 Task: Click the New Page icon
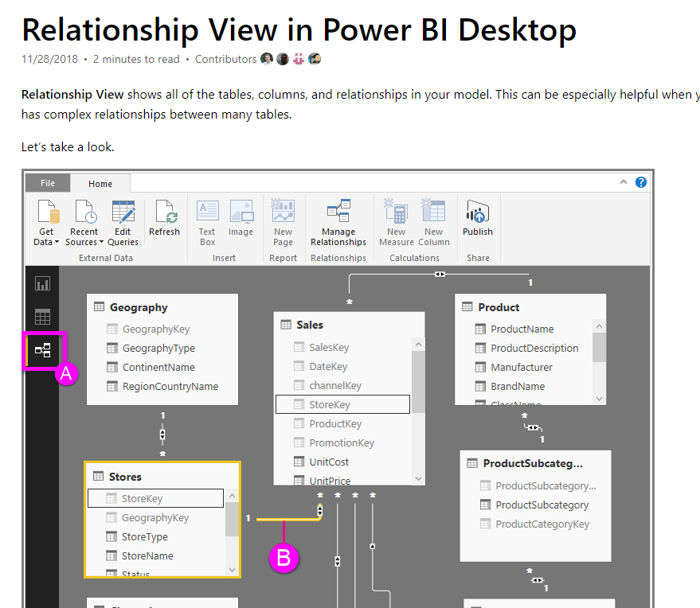coord(283,211)
